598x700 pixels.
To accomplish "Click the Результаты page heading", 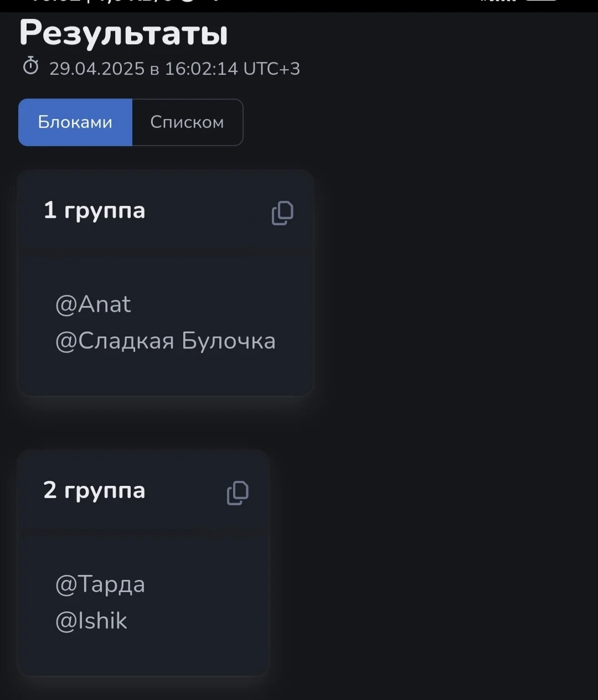I will tap(123, 34).
